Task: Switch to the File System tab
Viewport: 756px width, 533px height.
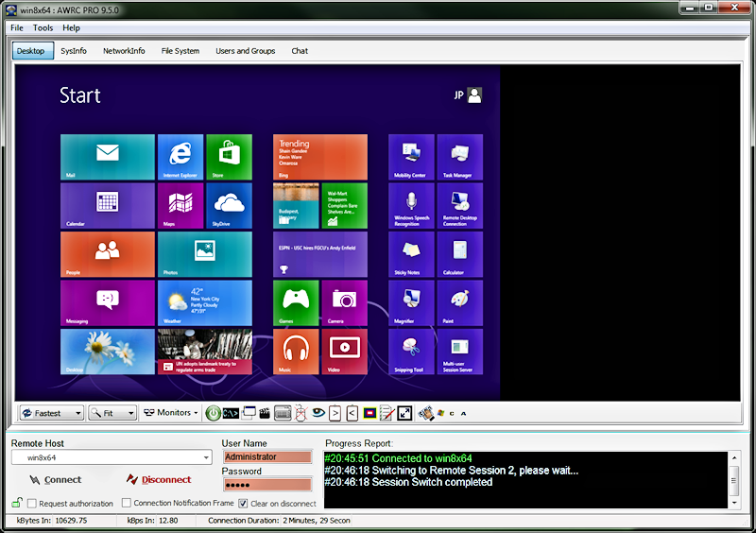Action: (x=180, y=51)
